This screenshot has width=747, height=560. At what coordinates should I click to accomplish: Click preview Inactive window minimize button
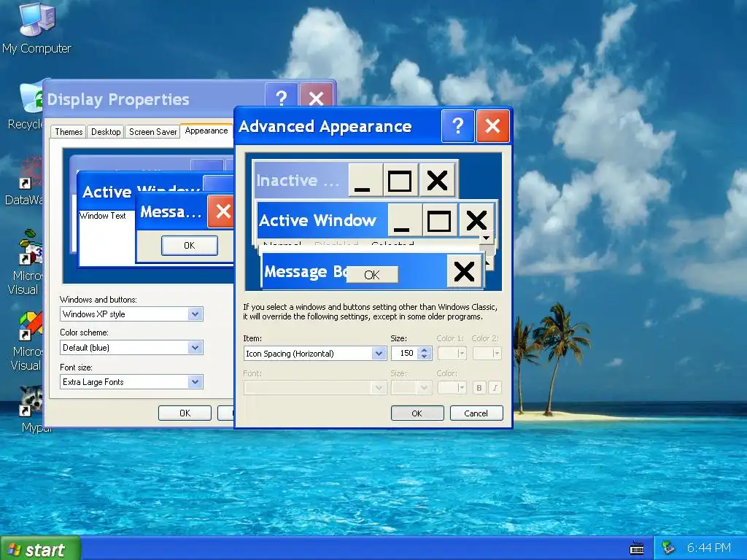[x=366, y=181]
